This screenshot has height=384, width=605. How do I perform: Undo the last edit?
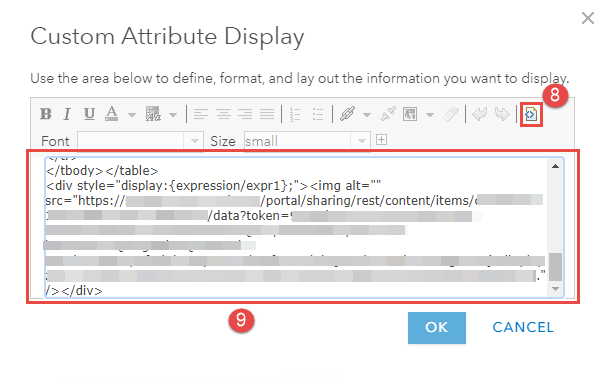(x=479, y=114)
